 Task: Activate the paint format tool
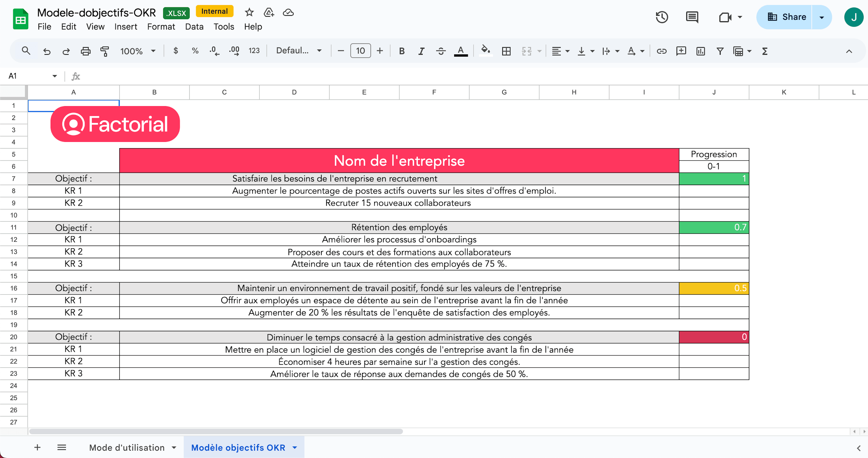click(x=105, y=51)
